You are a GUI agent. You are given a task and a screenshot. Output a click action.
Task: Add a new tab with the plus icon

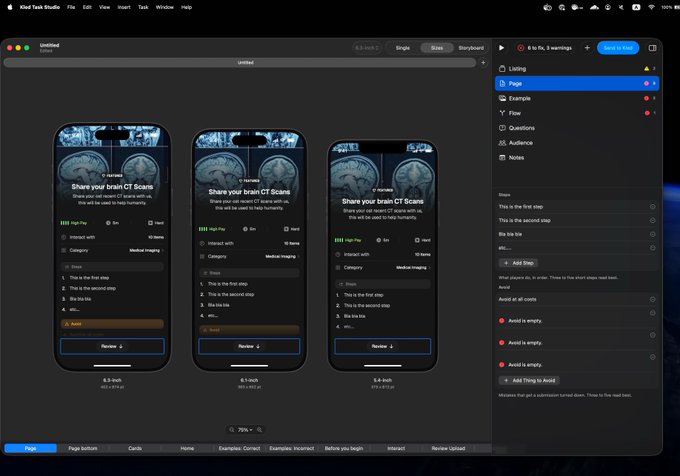483,62
